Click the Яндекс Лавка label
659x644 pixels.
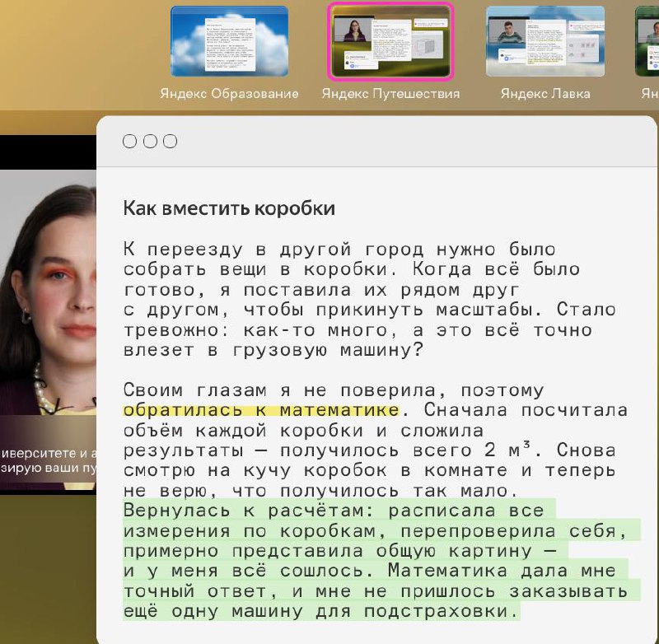(x=545, y=93)
